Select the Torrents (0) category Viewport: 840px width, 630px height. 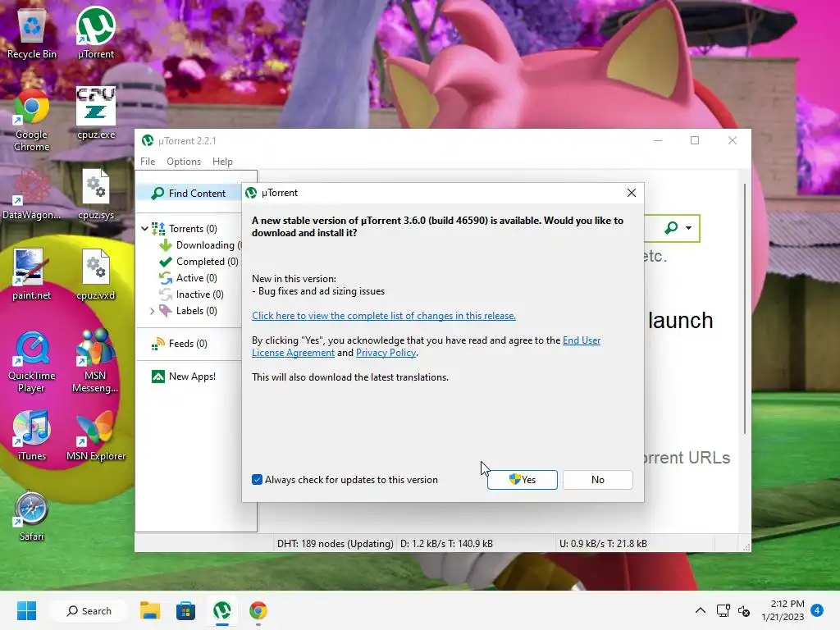(x=193, y=229)
